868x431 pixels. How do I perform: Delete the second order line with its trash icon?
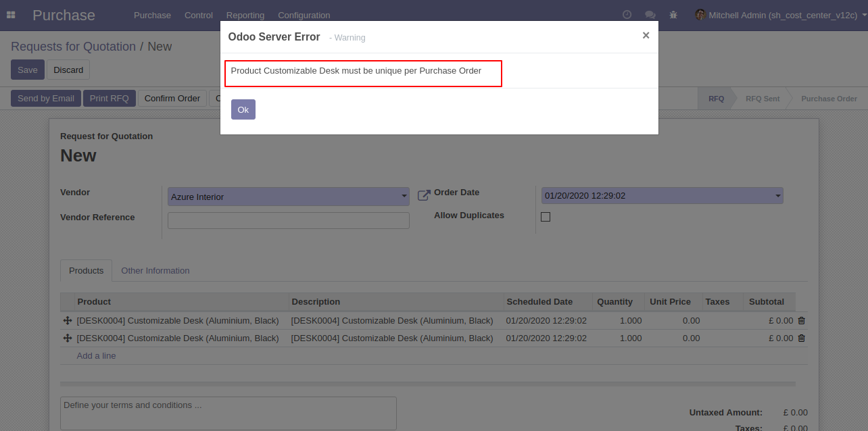pos(802,338)
